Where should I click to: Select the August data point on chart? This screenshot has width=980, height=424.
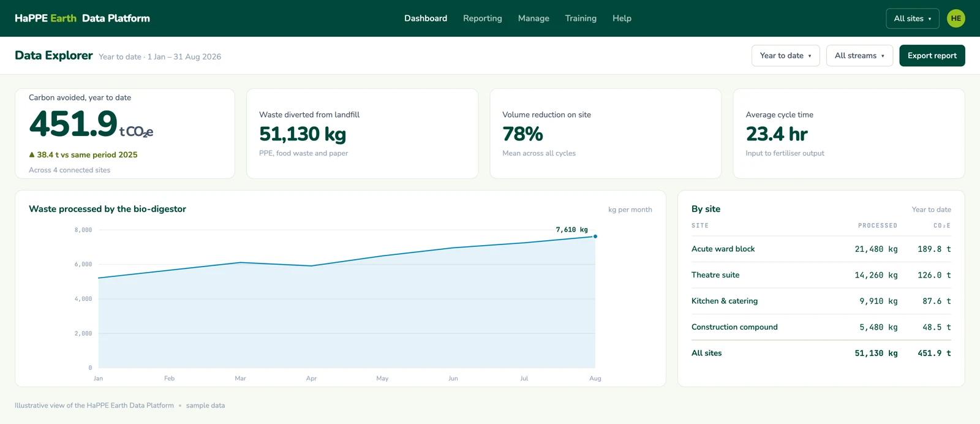click(x=595, y=237)
